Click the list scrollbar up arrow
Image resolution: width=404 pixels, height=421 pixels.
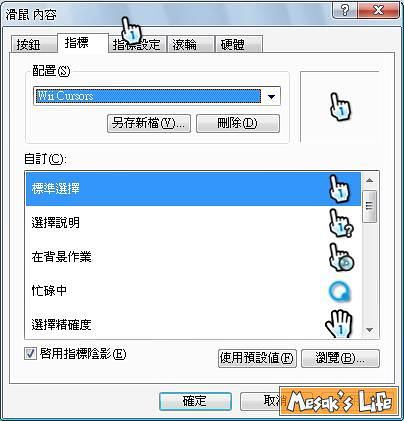369,180
